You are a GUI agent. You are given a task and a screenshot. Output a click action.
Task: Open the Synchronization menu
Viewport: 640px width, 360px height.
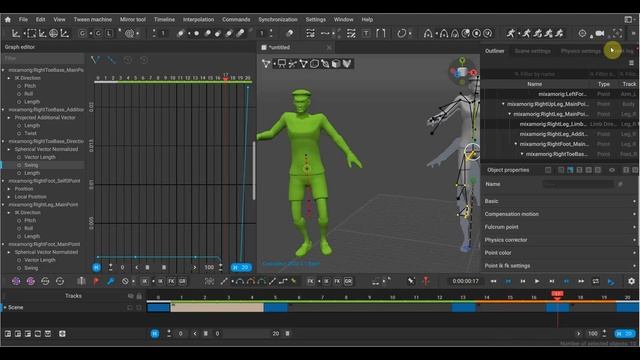[278, 19]
